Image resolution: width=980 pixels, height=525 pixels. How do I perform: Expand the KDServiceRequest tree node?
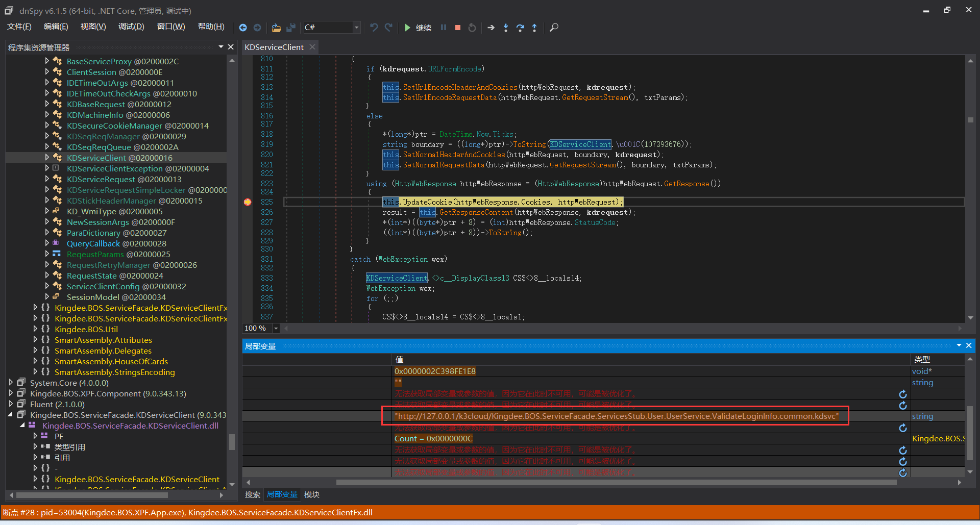[x=47, y=179]
